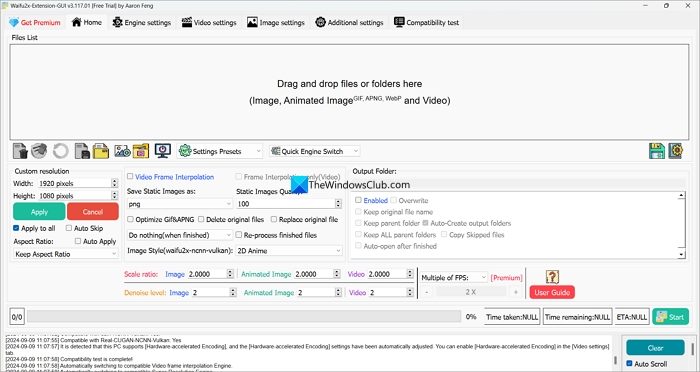Click the gear settings icon beside floppy disk

pyautogui.click(x=676, y=151)
